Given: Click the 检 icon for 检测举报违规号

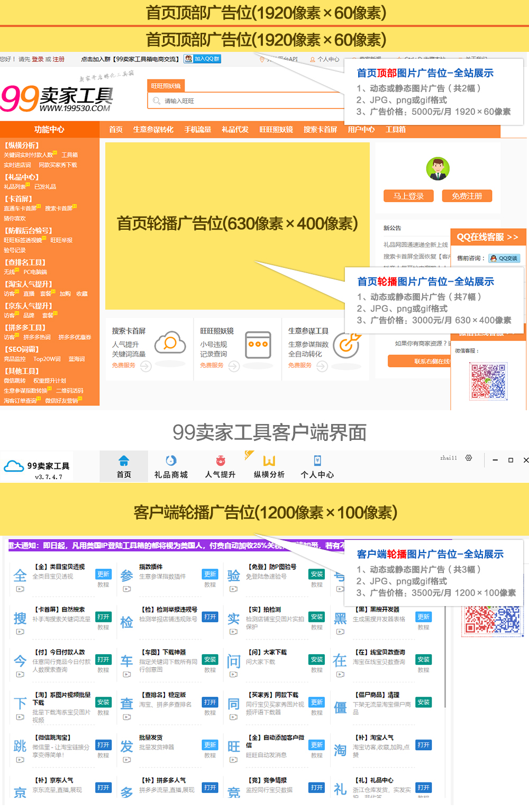Looking at the screenshot, I should click(127, 622).
